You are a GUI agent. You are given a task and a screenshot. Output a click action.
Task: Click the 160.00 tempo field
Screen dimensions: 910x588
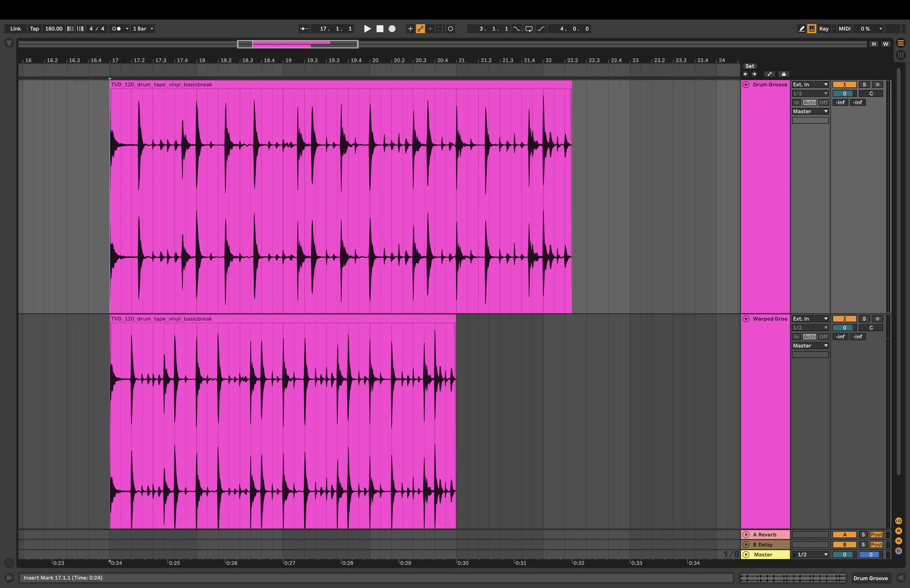pyautogui.click(x=54, y=29)
